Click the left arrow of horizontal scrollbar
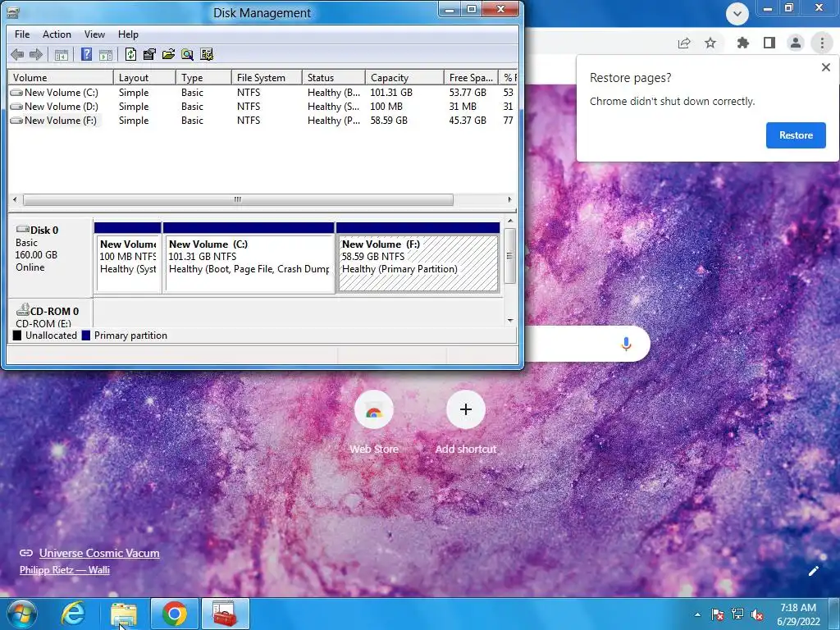 click(x=15, y=199)
